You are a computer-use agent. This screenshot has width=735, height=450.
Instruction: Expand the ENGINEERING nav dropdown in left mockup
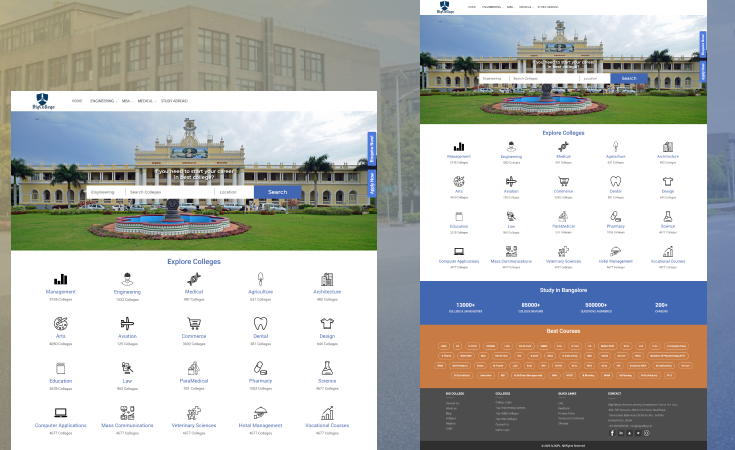[x=102, y=101]
